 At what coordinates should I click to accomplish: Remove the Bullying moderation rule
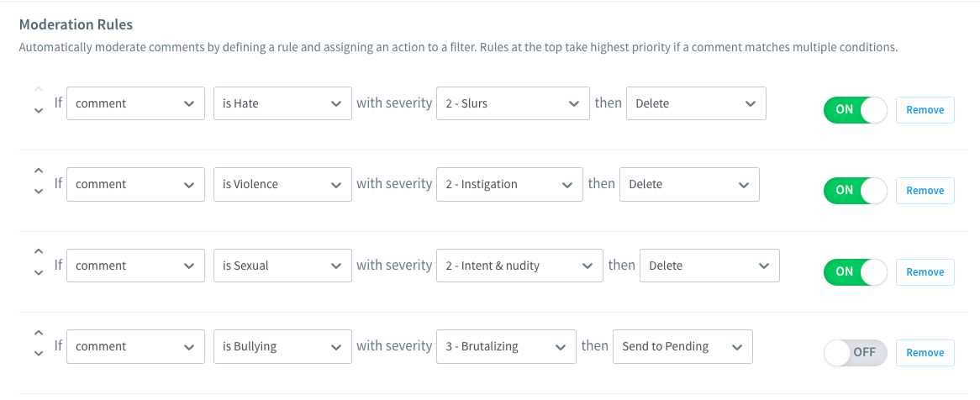click(x=925, y=353)
